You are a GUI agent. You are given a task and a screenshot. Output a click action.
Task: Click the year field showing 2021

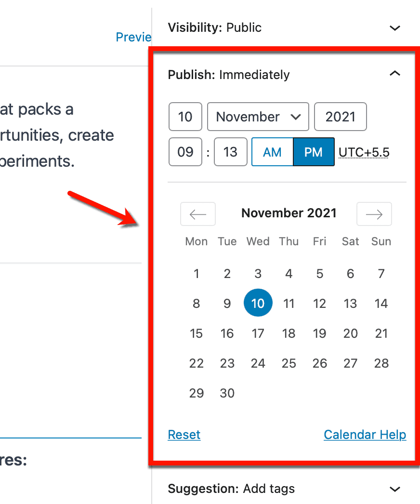coord(340,117)
